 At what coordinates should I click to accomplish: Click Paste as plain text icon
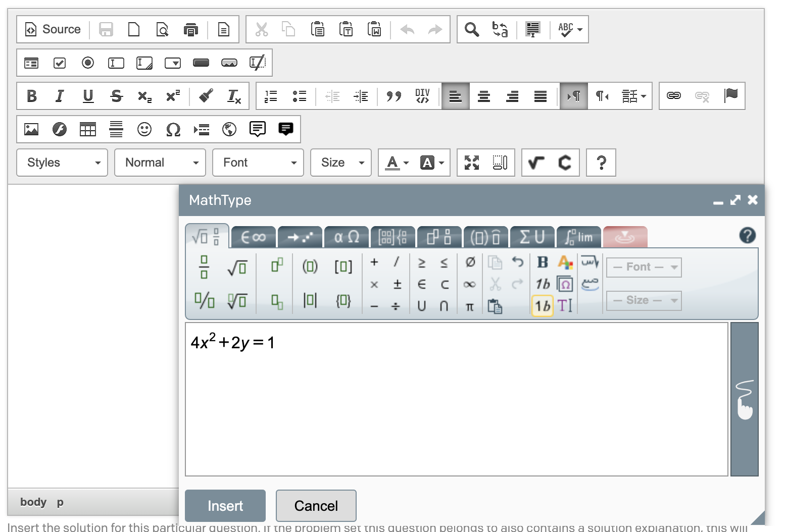[346, 29]
